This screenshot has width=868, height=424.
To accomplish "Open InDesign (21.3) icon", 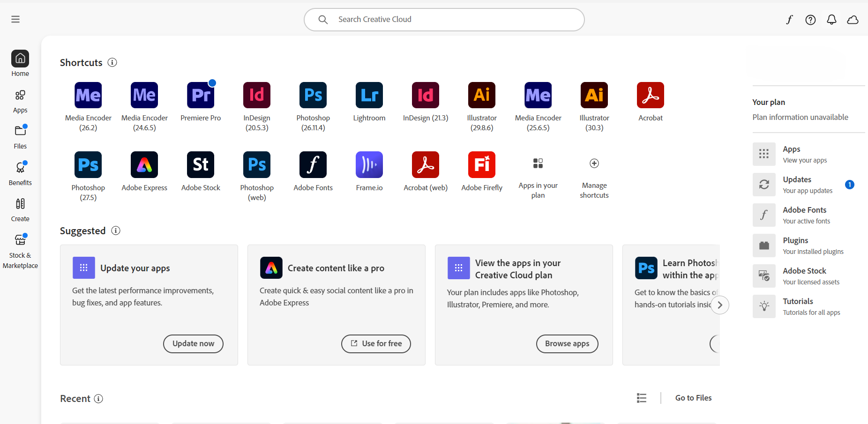I will point(426,95).
